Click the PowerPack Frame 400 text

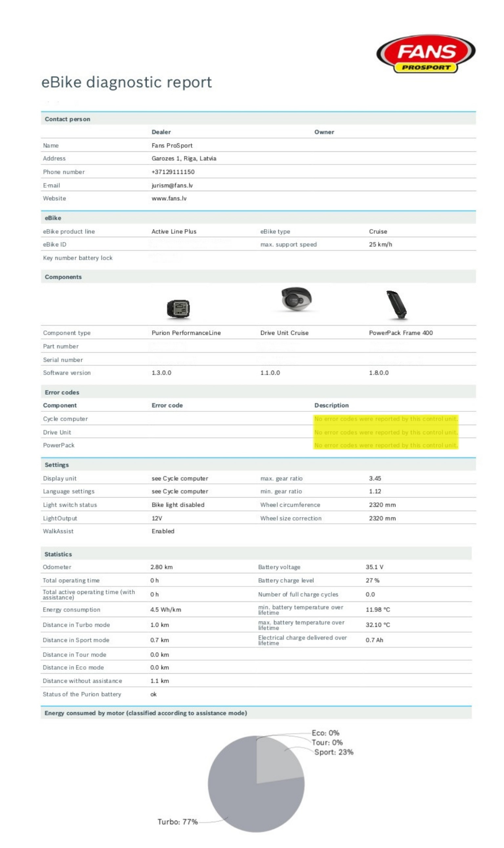pos(401,333)
